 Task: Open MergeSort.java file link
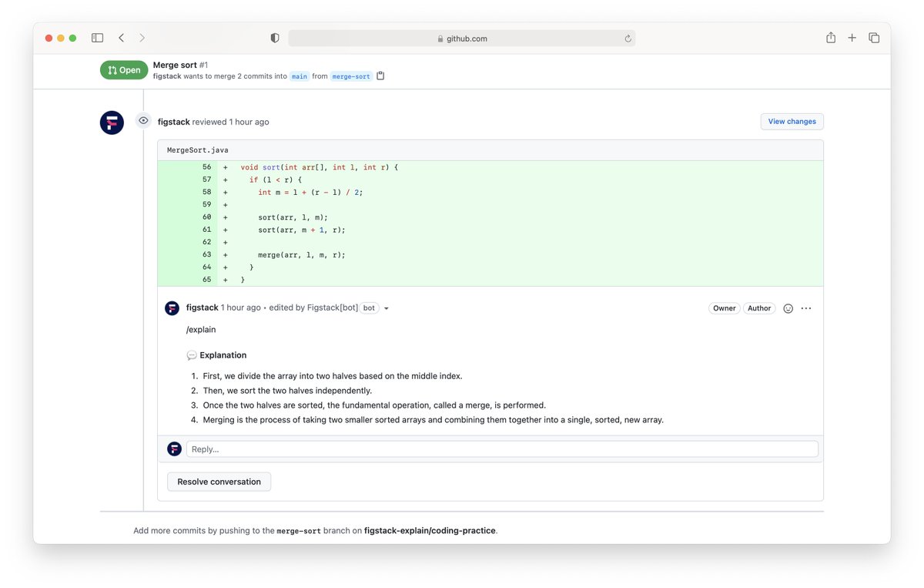198,150
